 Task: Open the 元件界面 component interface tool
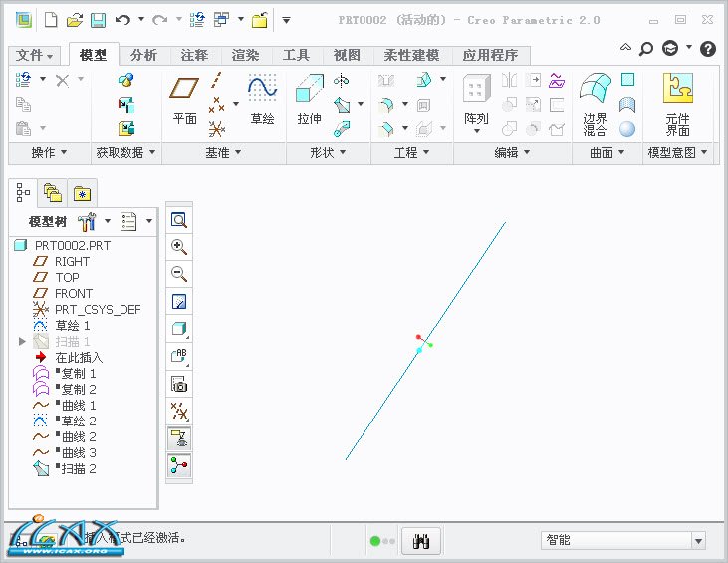coord(677,103)
